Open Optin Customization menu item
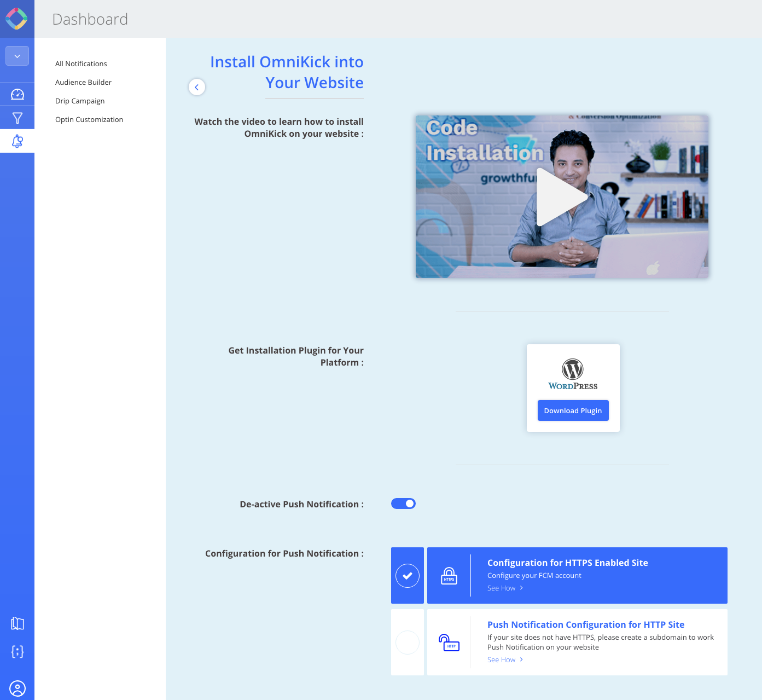This screenshot has height=700, width=762. 89,119
